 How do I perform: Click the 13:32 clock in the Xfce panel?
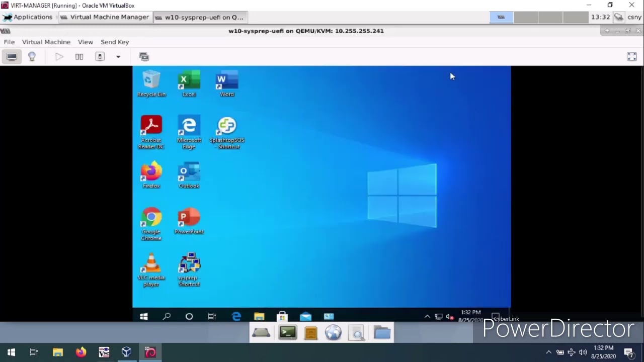(x=600, y=17)
